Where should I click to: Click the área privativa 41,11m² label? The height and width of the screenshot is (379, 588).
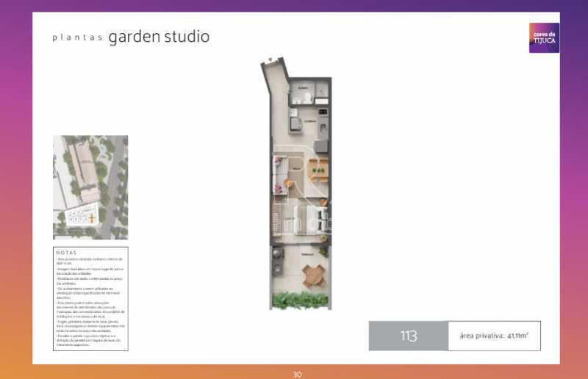coord(494,336)
